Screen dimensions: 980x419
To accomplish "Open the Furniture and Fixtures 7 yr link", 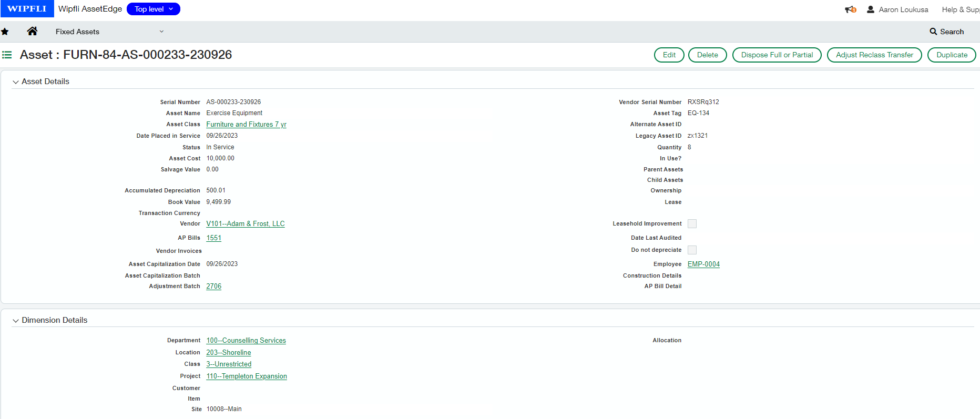I will (x=246, y=125).
